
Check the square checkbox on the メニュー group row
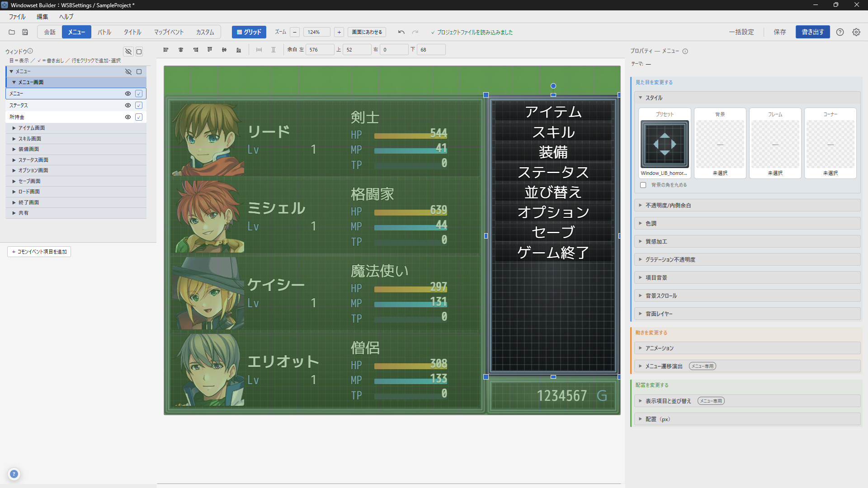(x=139, y=71)
